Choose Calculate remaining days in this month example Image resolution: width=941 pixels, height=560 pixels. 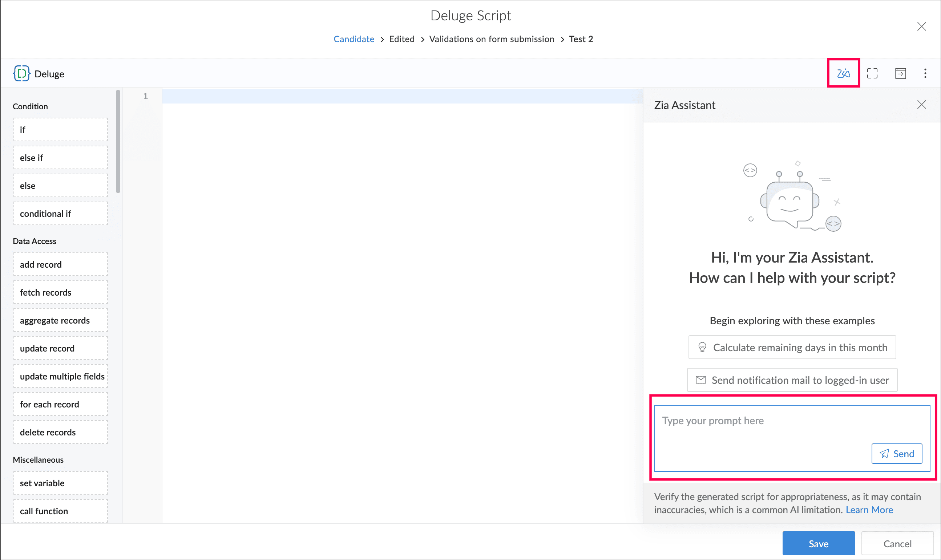tap(792, 347)
